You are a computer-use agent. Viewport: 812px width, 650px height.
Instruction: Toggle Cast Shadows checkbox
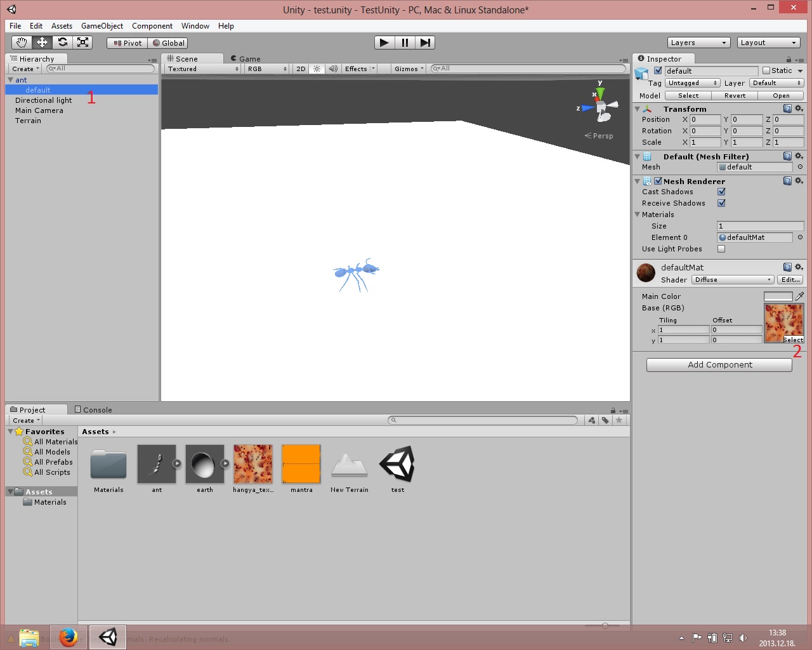(x=721, y=192)
